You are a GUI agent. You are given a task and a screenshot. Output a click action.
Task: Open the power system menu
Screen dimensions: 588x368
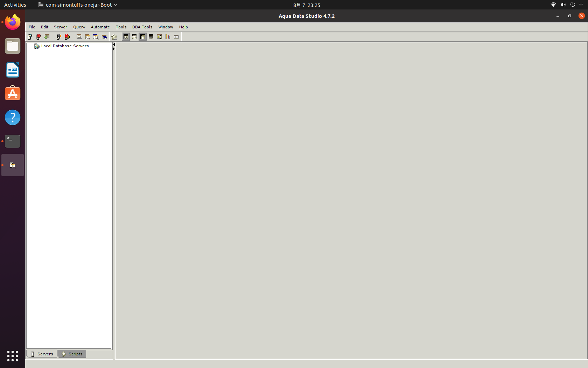click(573, 5)
